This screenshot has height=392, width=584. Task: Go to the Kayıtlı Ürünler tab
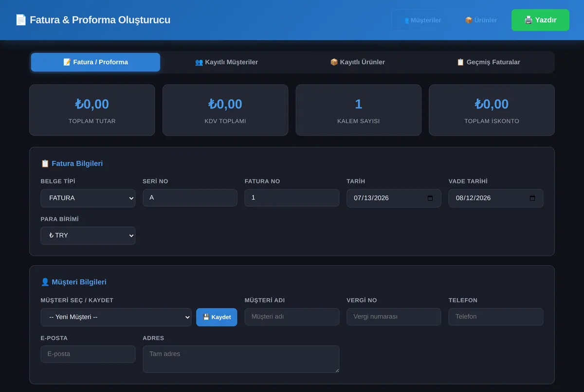point(357,62)
